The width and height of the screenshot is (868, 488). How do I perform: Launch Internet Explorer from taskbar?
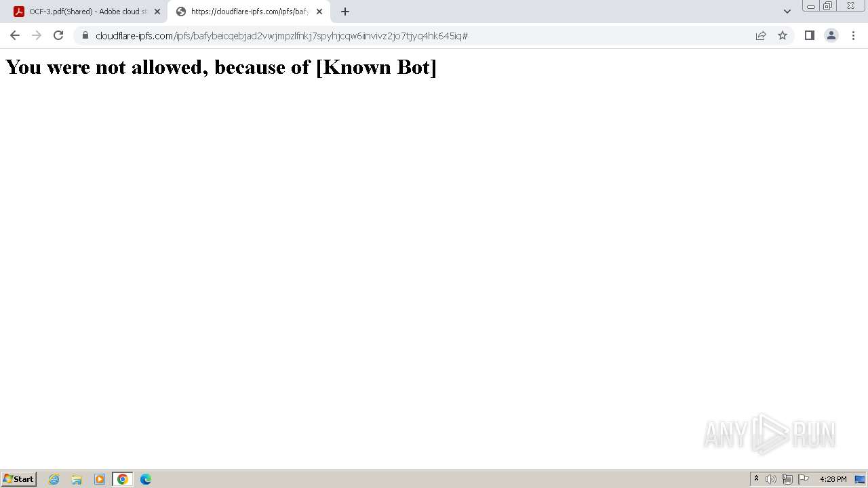point(54,479)
